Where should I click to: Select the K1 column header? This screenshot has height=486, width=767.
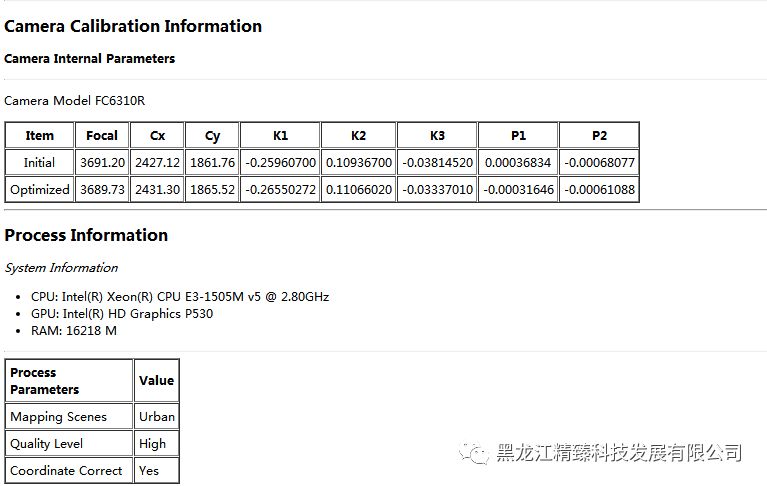[280, 135]
